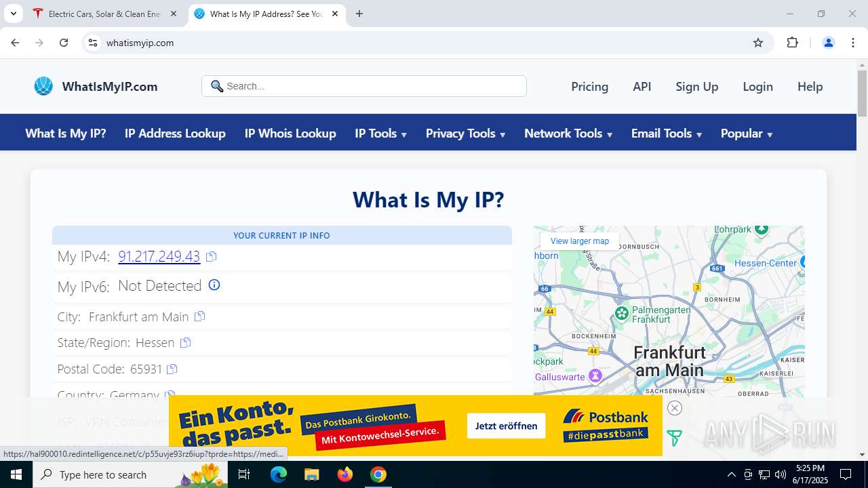Open the tab search dropdown arrow
868x488 pixels.
(13, 14)
